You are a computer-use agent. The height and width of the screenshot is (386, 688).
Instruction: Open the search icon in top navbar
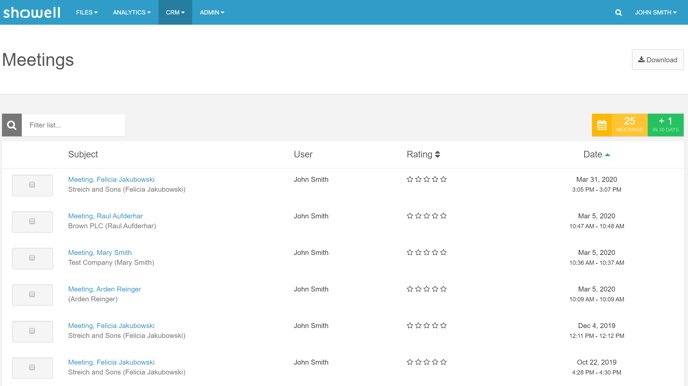coord(618,13)
